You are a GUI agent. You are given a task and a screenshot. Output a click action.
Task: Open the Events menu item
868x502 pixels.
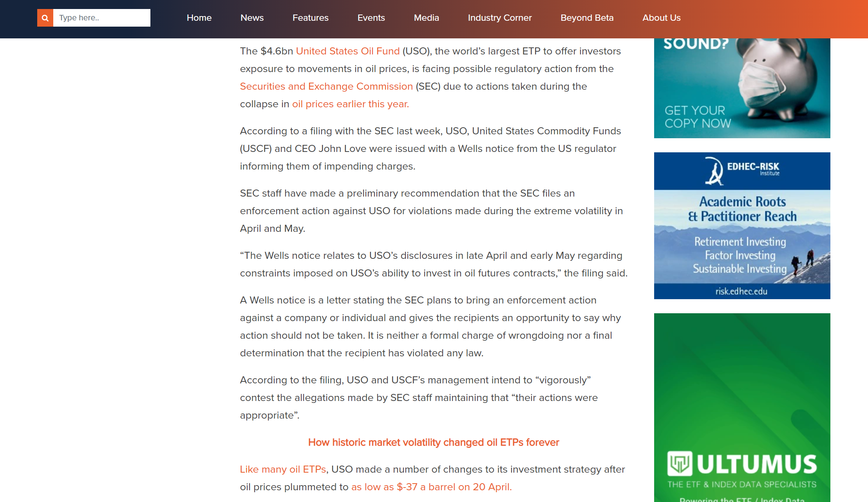point(371,18)
